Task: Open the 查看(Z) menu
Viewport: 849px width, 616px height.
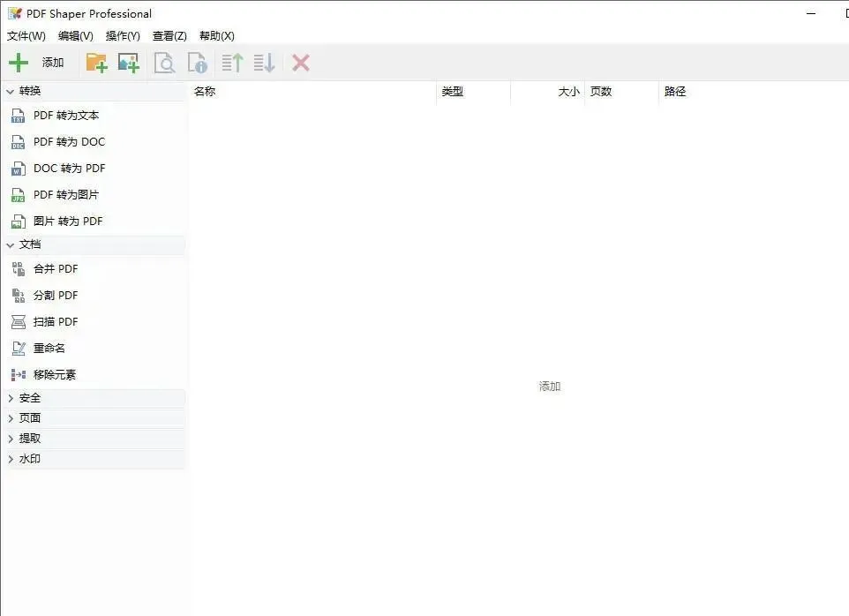Action: pyautogui.click(x=169, y=35)
